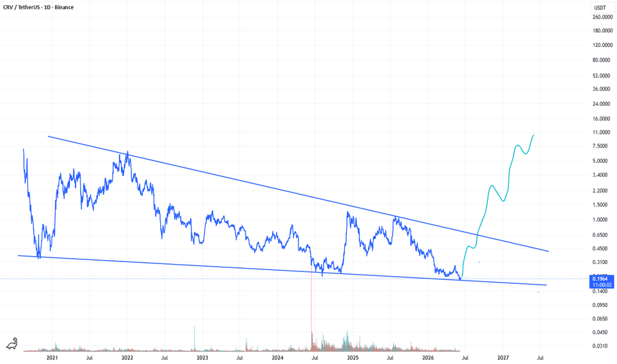Click the 11.0000 price axis label
617x364 pixels.
click(602, 132)
